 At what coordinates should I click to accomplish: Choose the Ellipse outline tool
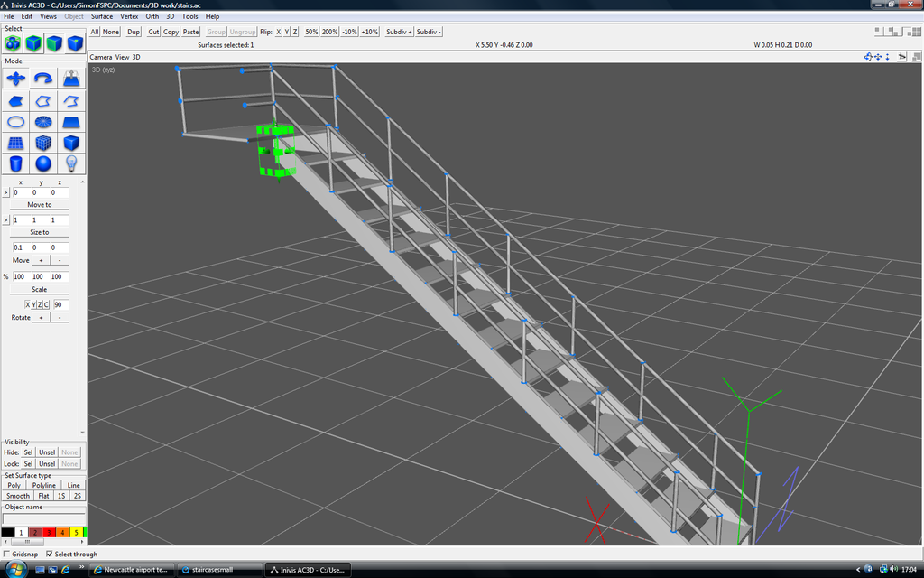pyautogui.click(x=16, y=122)
